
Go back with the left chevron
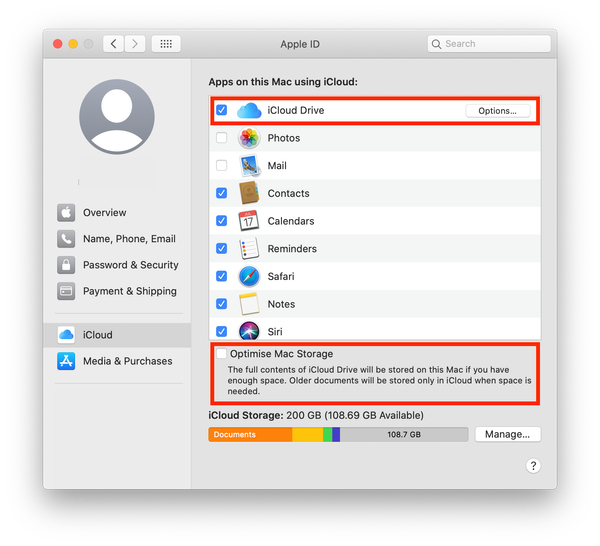tap(113, 44)
